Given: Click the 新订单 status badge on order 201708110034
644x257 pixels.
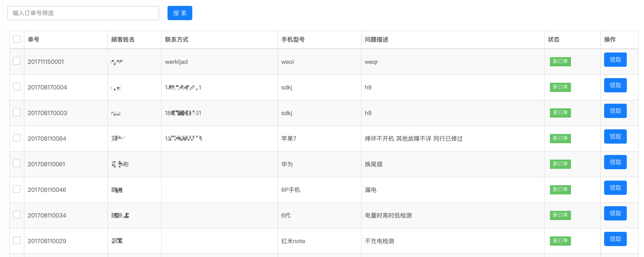Looking at the screenshot, I should click(560, 215).
